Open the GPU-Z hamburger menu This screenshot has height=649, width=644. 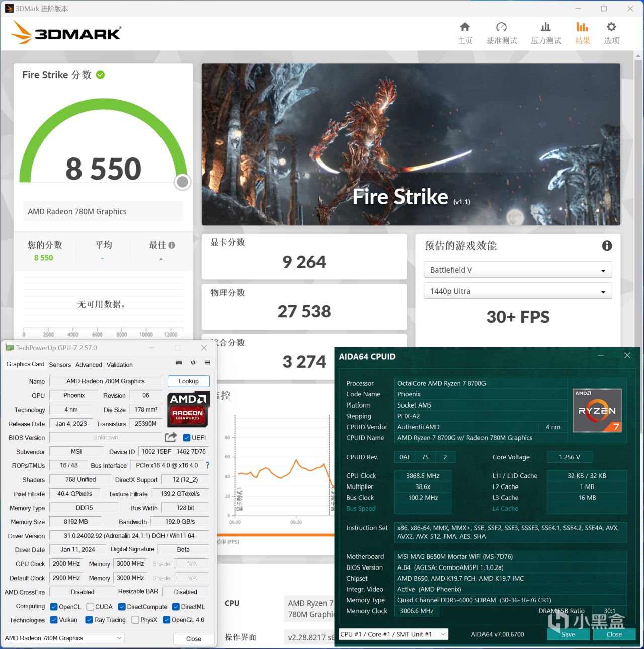pos(207,362)
